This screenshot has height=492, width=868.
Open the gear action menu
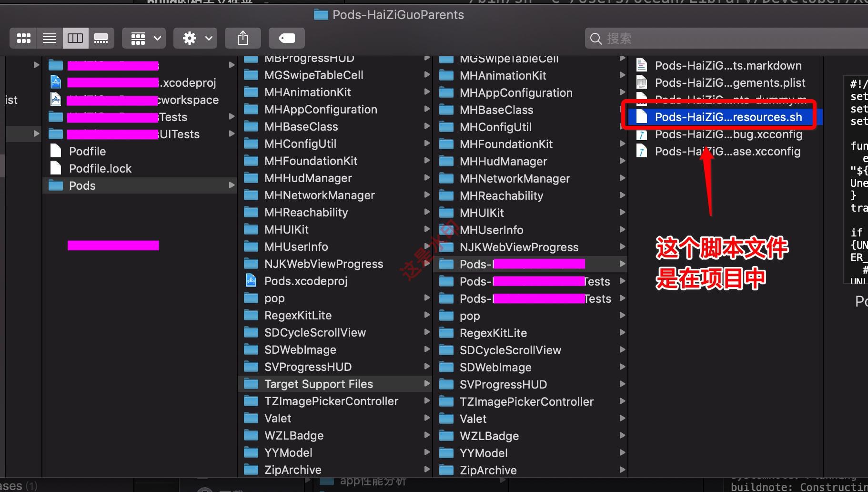(195, 38)
